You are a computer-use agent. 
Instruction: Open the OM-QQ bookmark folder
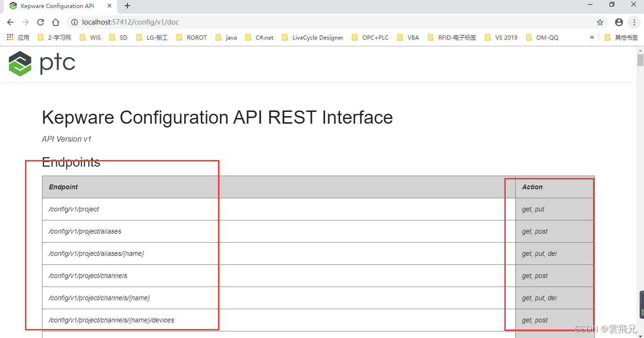(542, 37)
